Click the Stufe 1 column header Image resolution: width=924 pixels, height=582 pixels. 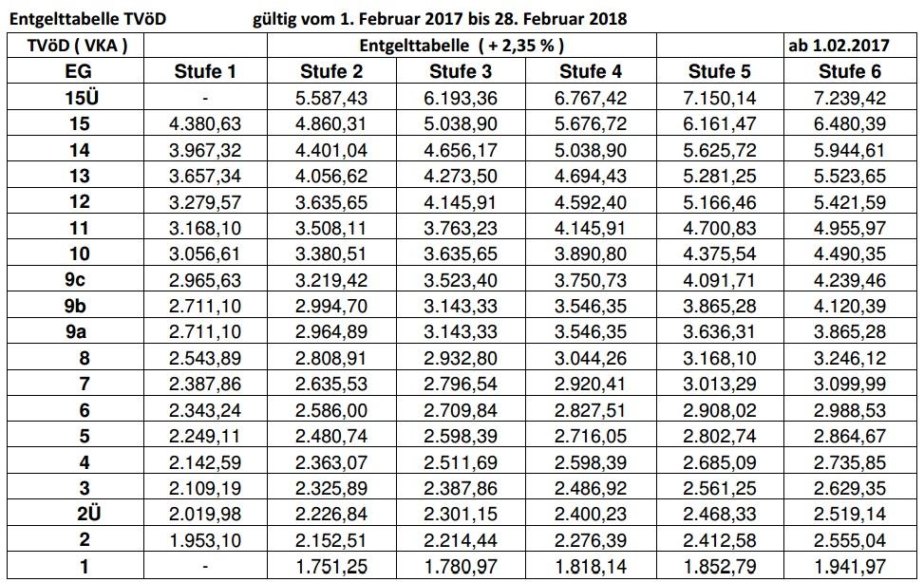click(x=205, y=71)
